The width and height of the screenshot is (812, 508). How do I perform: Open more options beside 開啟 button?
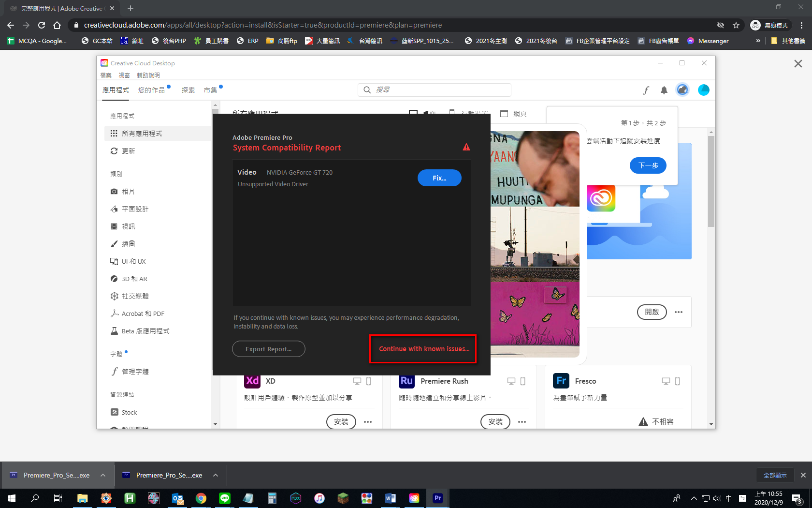point(679,312)
